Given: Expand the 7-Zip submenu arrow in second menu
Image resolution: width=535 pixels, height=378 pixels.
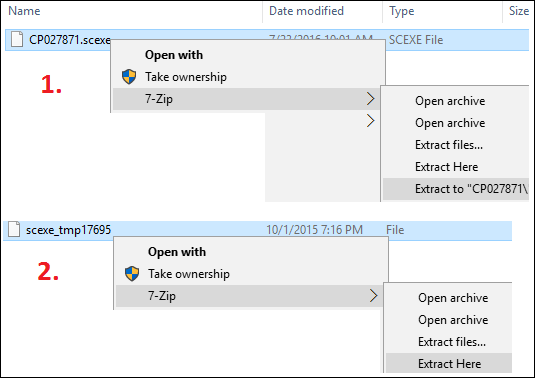Looking at the screenshot, I should pos(374,296).
